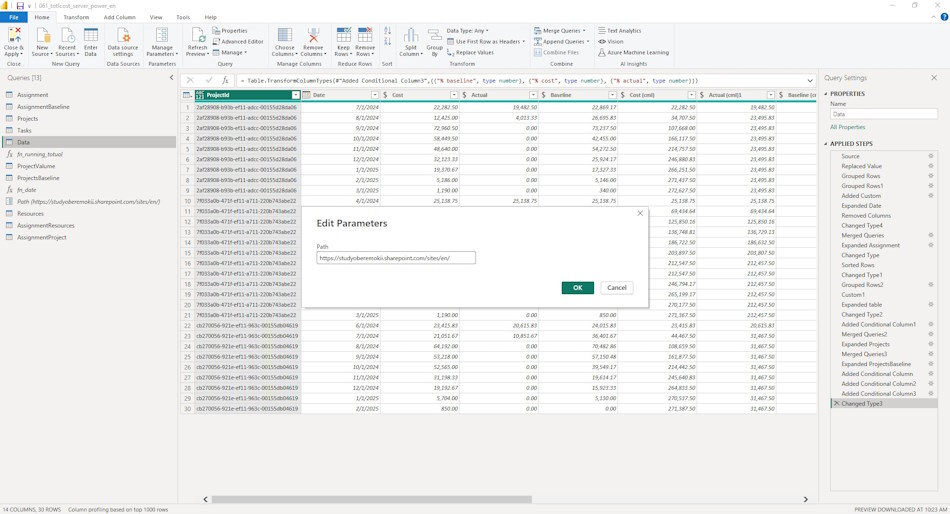Close the Query Settings pane
Image resolution: width=950 pixels, height=514 pixels.
(934, 78)
